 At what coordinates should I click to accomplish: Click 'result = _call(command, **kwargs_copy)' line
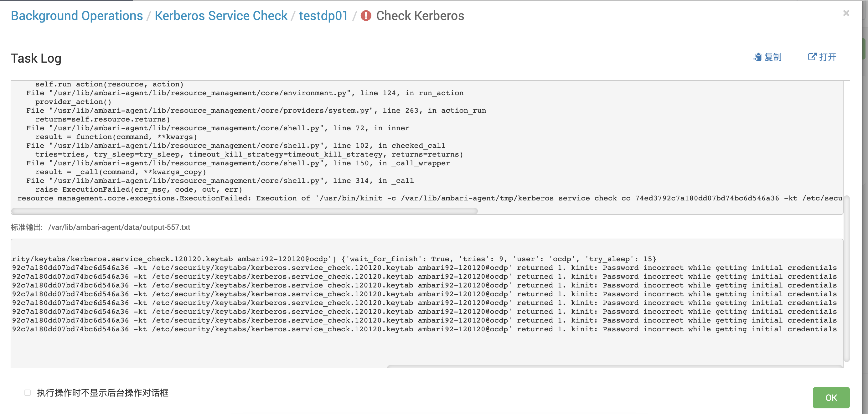point(121,172)
